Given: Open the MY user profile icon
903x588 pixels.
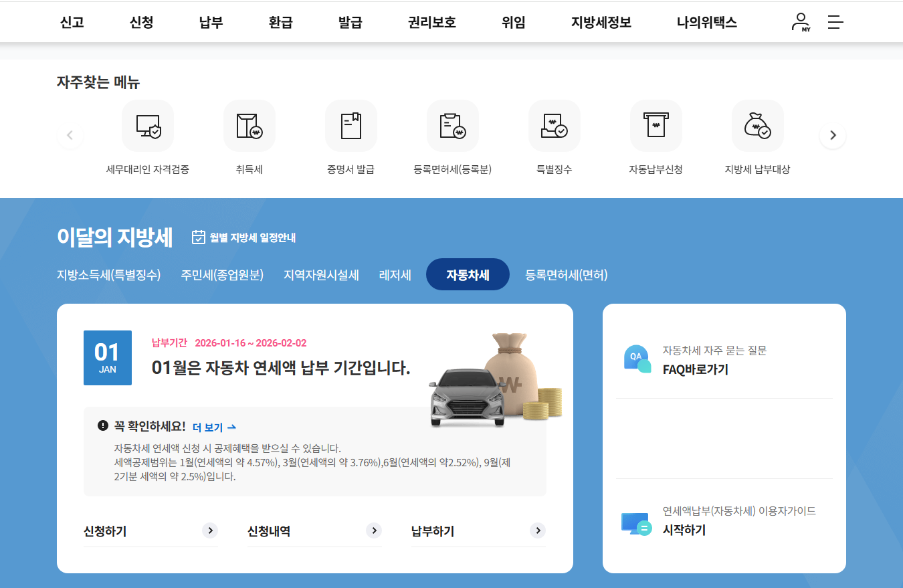Looking at the screenshot, I should coord(801,22).
